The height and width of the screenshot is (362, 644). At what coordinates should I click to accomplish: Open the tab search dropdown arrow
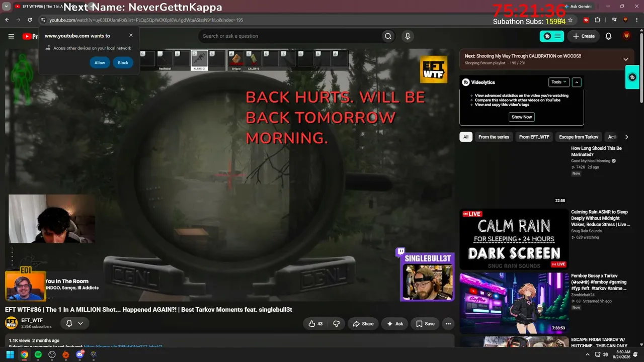(x=7, y=7)
